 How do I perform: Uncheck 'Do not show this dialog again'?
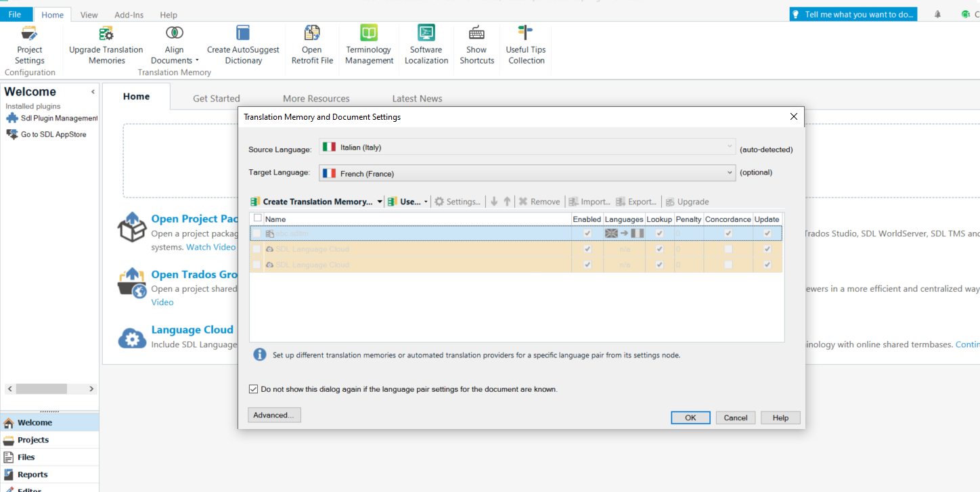click(x=253, y=389)
